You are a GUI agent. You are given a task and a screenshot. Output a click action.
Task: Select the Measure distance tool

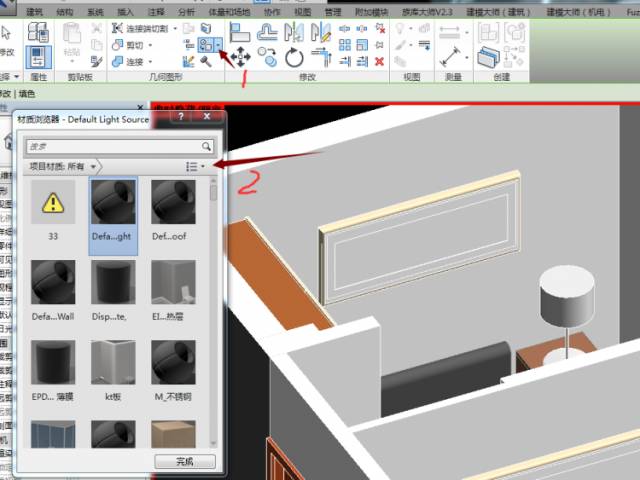point(450,57)
